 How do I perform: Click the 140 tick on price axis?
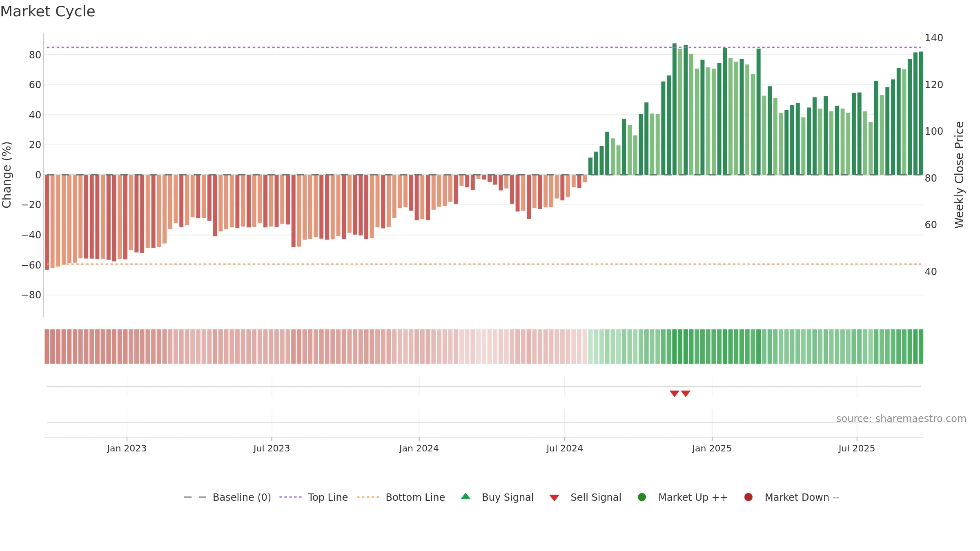[x=934, y=38]
